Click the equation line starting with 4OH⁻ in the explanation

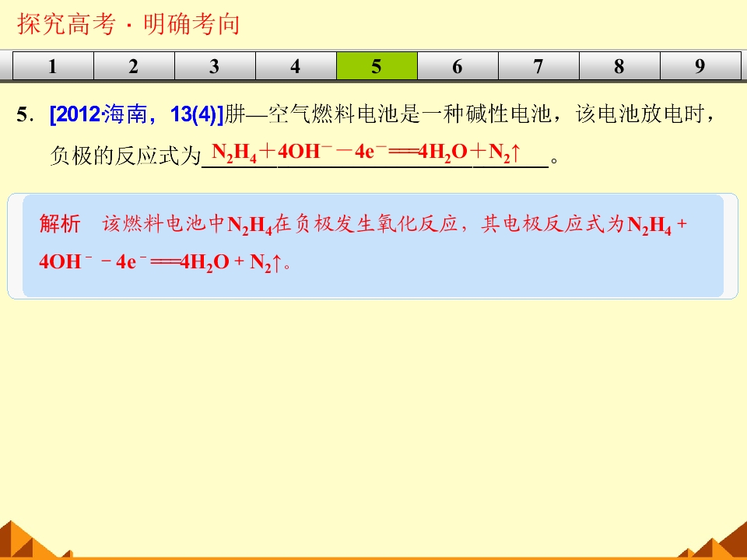click(x=165, y=262)
